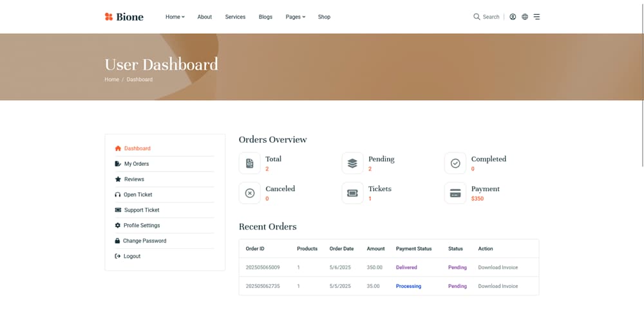This screenshot has height=317, width=644.
Task: Click the Canceled orders X icon
Action: (250, 193)
